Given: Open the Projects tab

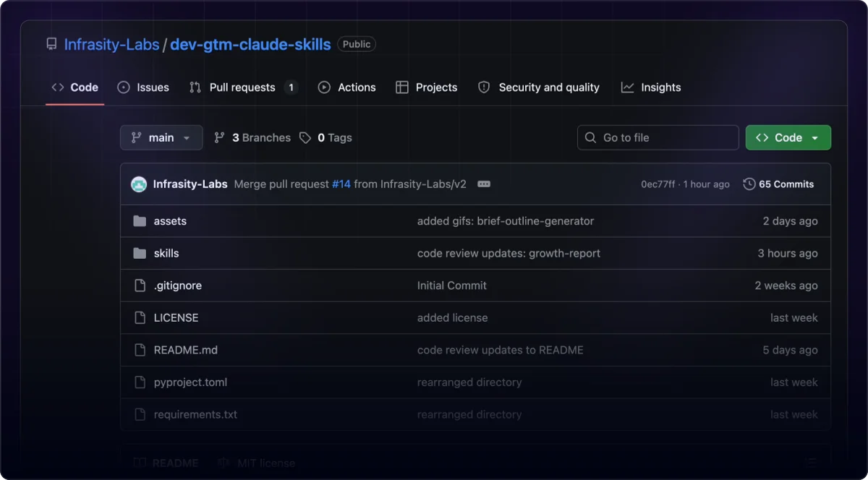Looking at the screenshot, I should (427, 87).
